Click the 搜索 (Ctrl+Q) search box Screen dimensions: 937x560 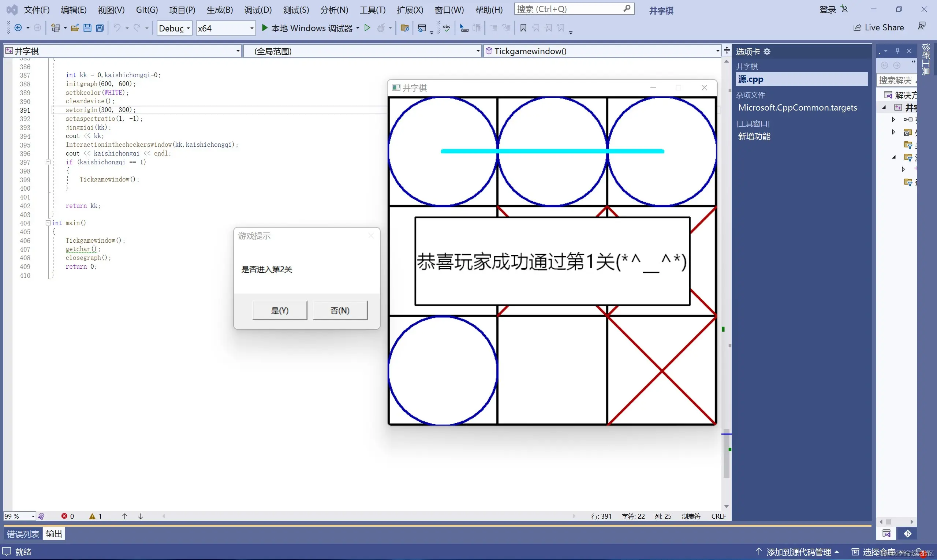[574, 9]
